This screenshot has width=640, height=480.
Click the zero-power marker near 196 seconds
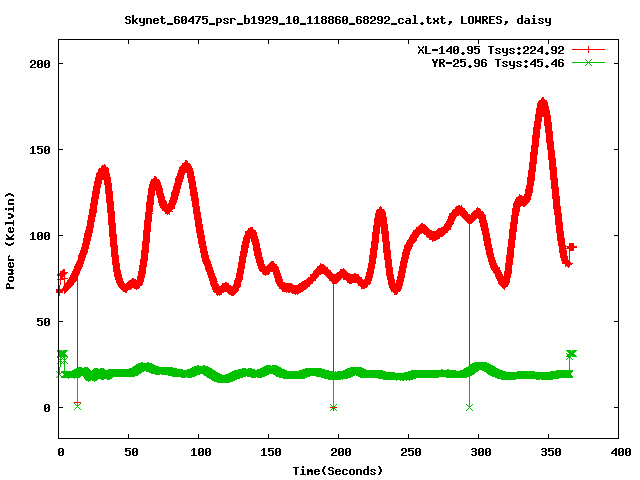[333, 407]
